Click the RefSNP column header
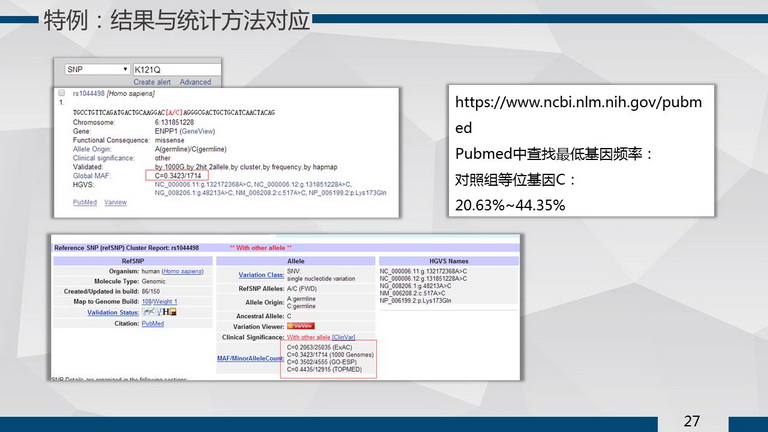Viewport: 768px width, 432px height. [133, 261]
